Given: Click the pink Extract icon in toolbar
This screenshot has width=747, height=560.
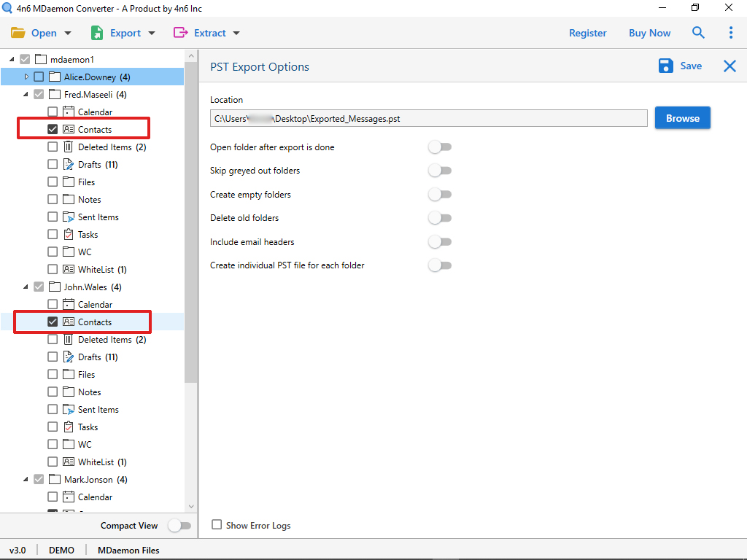Looking at the screenshot, I should tap(181, 32).
